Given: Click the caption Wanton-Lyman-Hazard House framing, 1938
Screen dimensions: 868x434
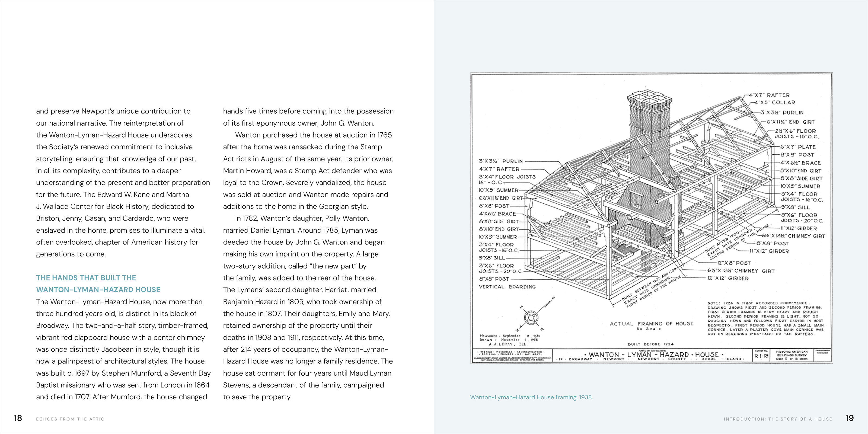Looking at the screenshot, I should 531,397.
